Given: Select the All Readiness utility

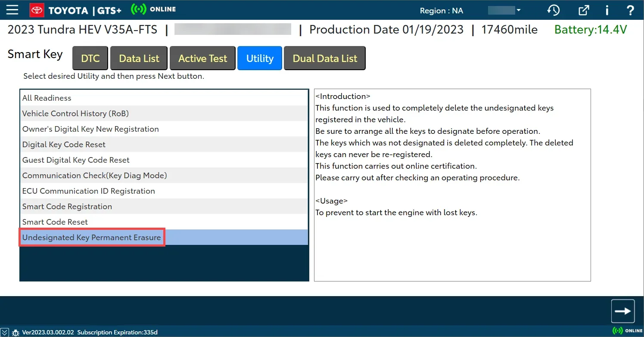Looking at the screenshot, I should [x=164, y=98].
